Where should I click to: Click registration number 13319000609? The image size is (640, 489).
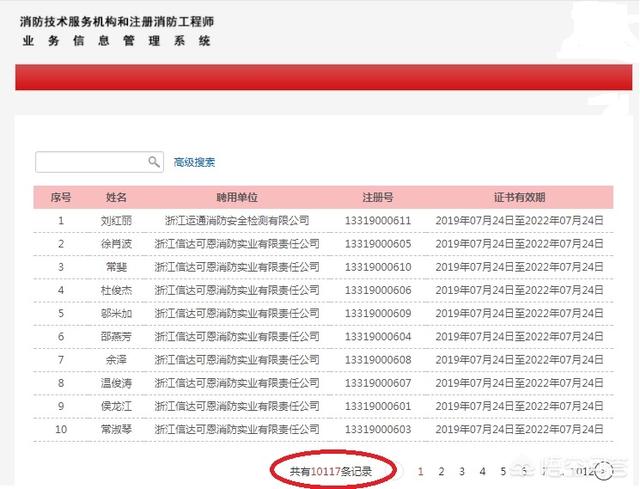378,313
